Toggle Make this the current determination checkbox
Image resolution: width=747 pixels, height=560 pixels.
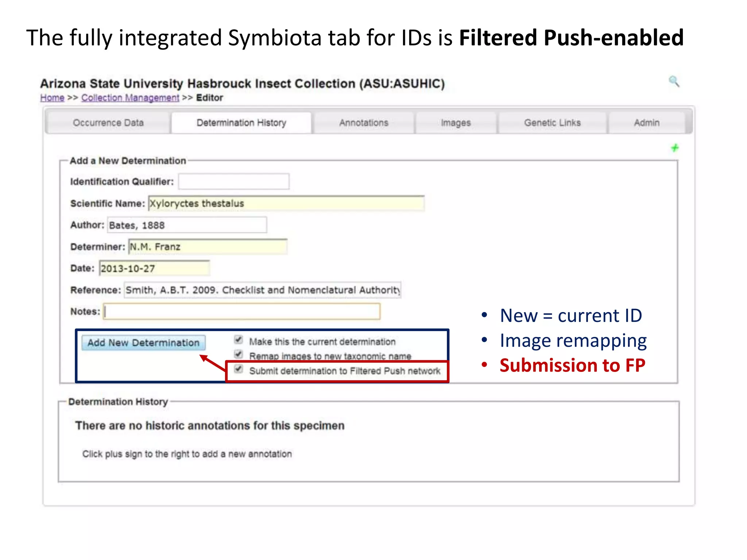pyautogui.click(x=239, y=340)
